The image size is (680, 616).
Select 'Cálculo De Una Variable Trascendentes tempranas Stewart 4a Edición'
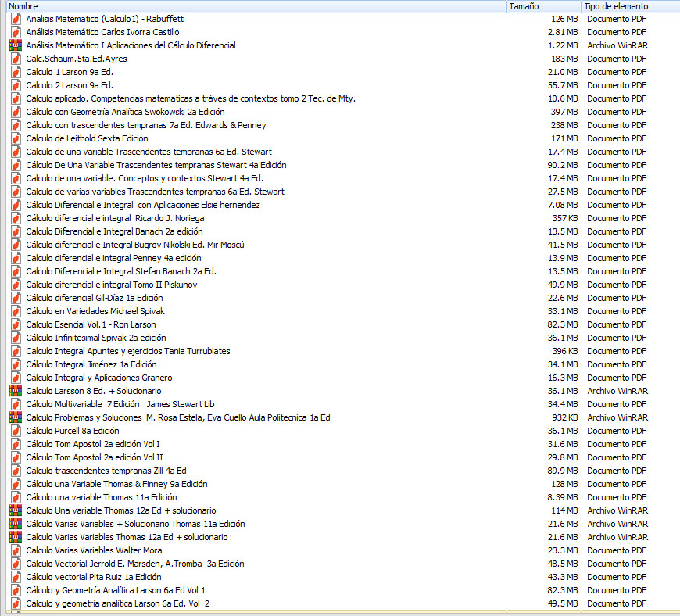(x=156, y=165)
